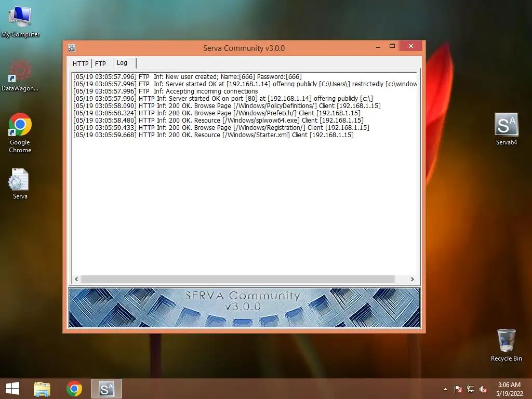The height and width of the screenshot is (399, 532).
Task: Open the My Computer desktop icon
Action: (20, 21)
